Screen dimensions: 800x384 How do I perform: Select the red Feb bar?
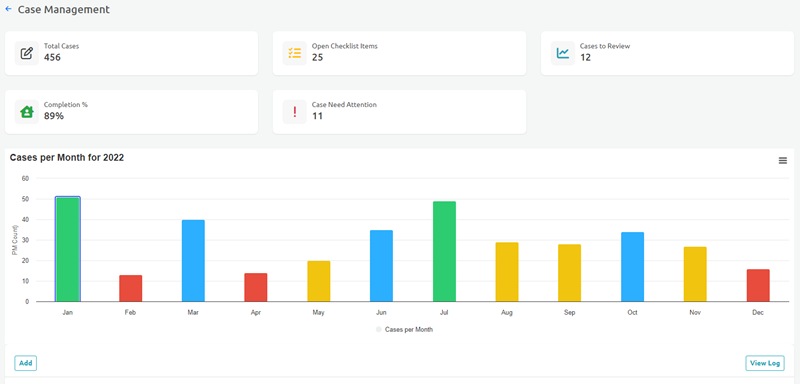click(x=131, y=289)
